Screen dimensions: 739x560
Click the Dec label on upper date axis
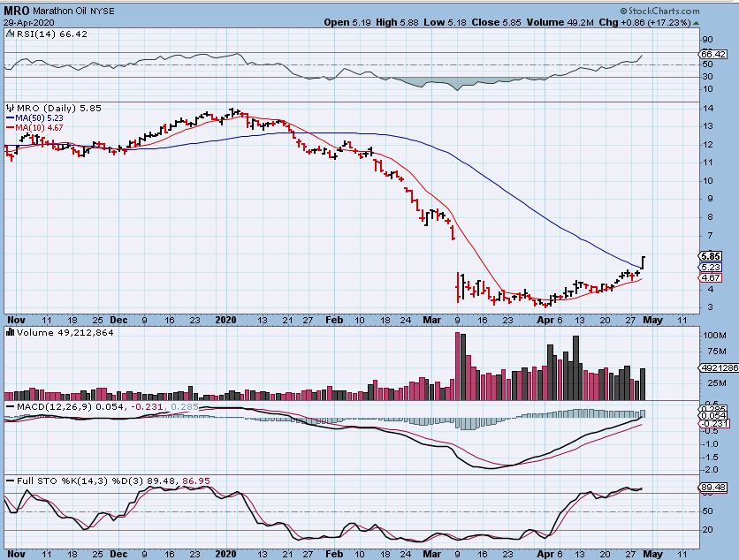[118, 320]
